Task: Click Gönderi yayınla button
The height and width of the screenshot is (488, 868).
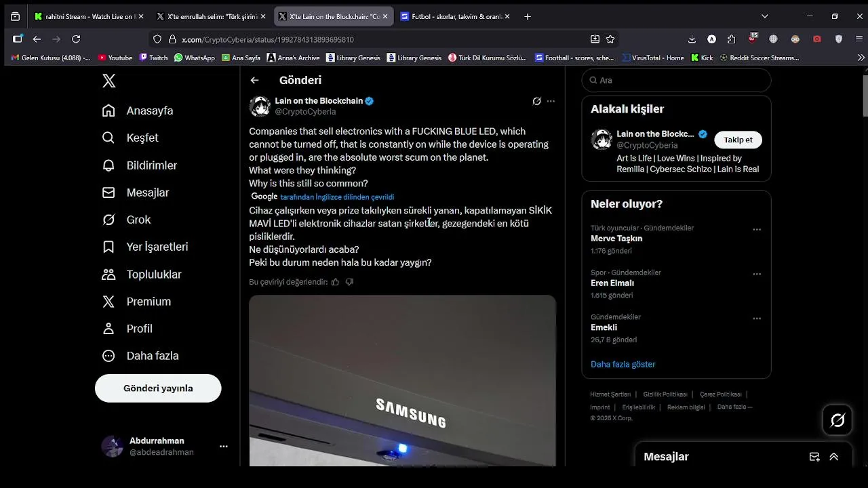Action: click(158, 388)
